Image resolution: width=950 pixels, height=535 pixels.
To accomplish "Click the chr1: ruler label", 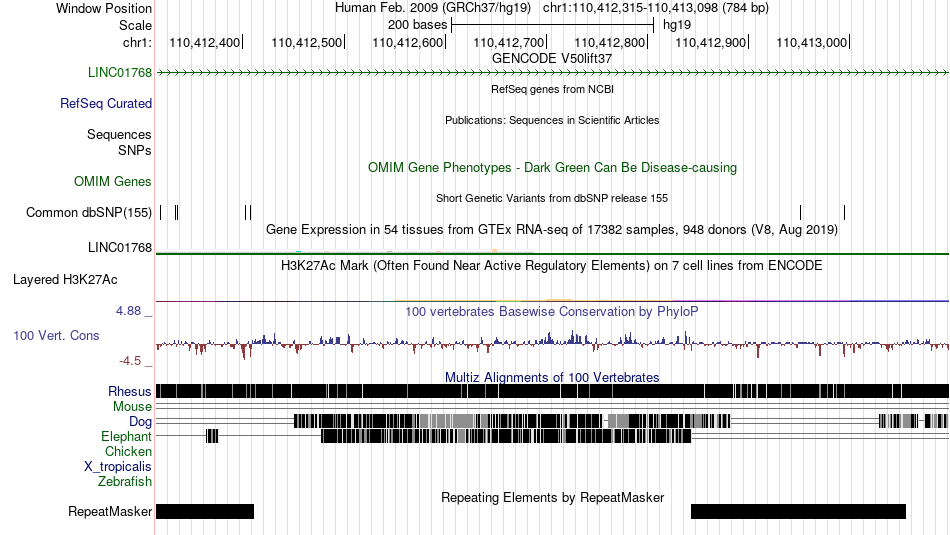I will pyautogui.click(x=137, y=42).
